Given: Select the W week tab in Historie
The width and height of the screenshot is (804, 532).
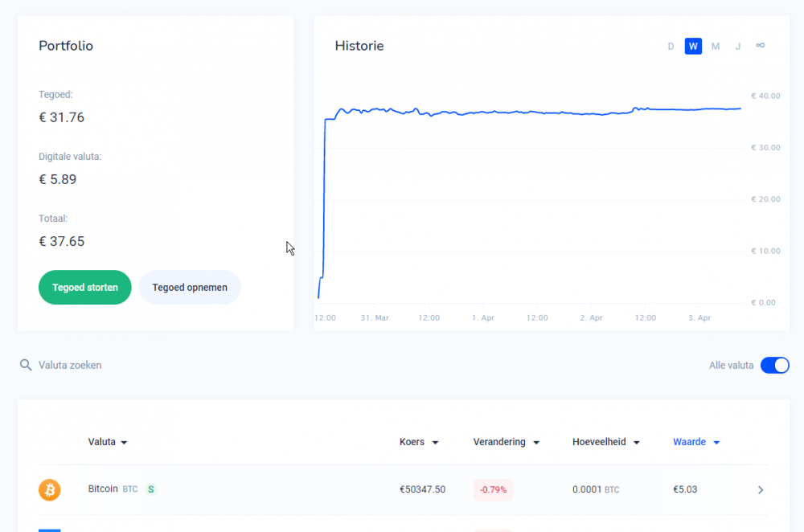Looking at the screenshot, I should (693, 47).
